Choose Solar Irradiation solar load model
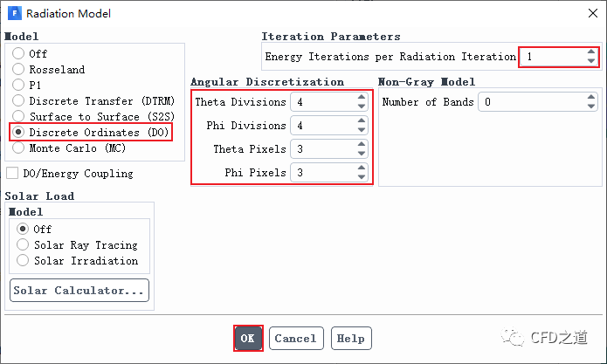The height and width of the screenshot is (364, 607). click(23, 260)
